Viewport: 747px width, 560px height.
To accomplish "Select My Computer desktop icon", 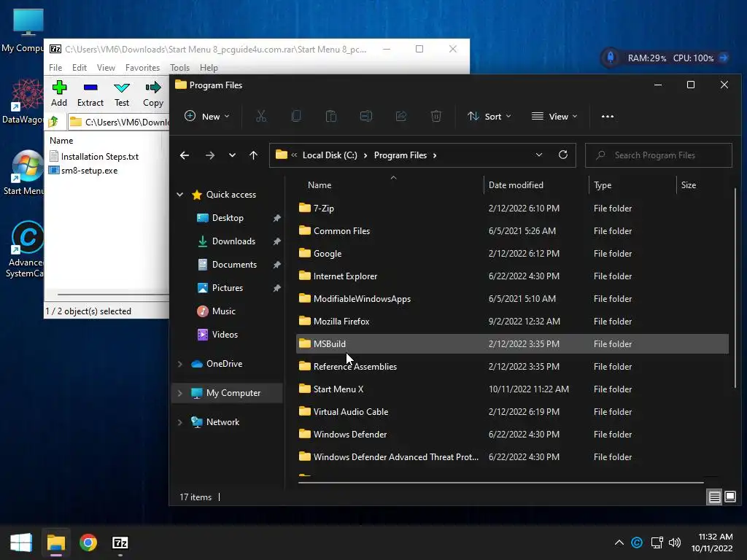I will click(x=23, y=31).
